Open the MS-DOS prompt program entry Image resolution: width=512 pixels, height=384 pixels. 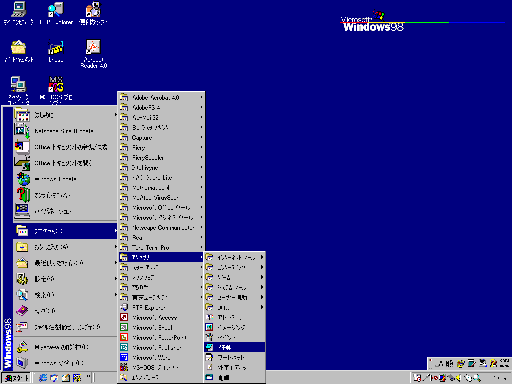click(161, 367)
